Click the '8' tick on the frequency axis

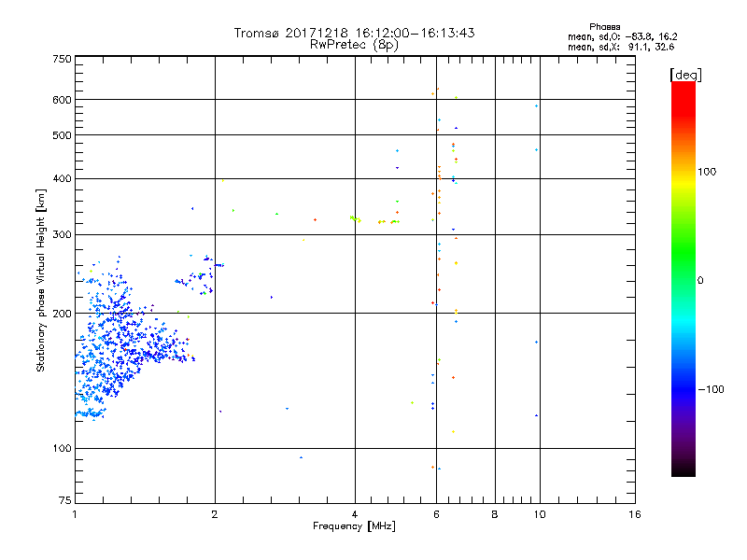pos(495,514)
